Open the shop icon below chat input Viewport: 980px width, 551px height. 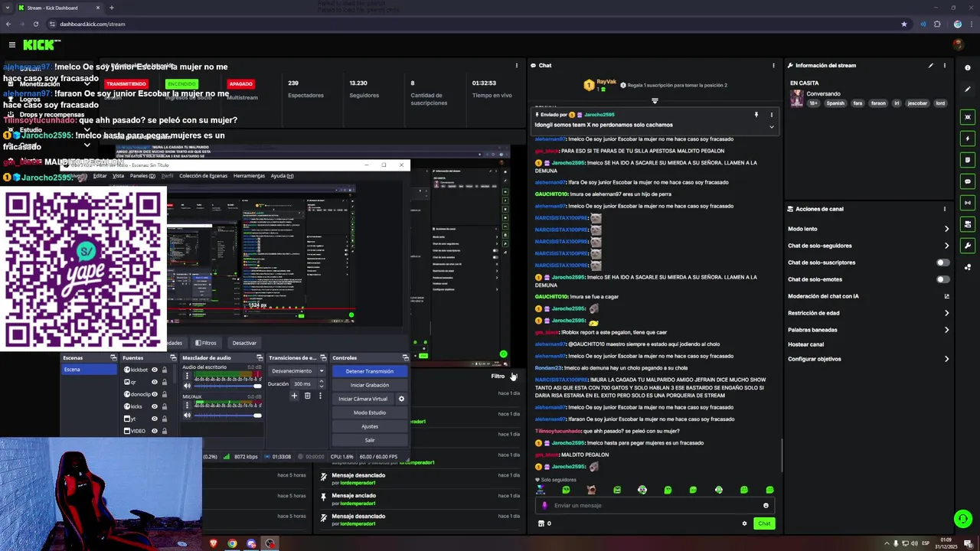point(541,523)
